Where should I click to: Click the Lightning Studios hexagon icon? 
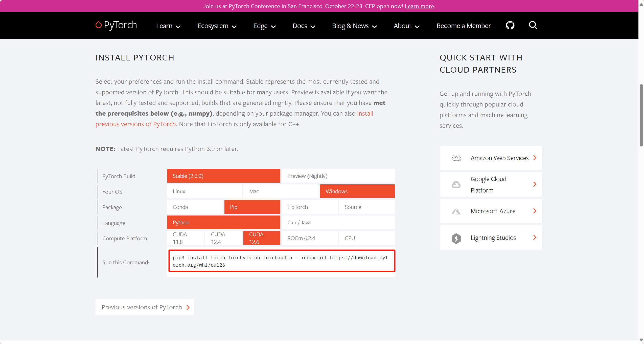point(456,238)
